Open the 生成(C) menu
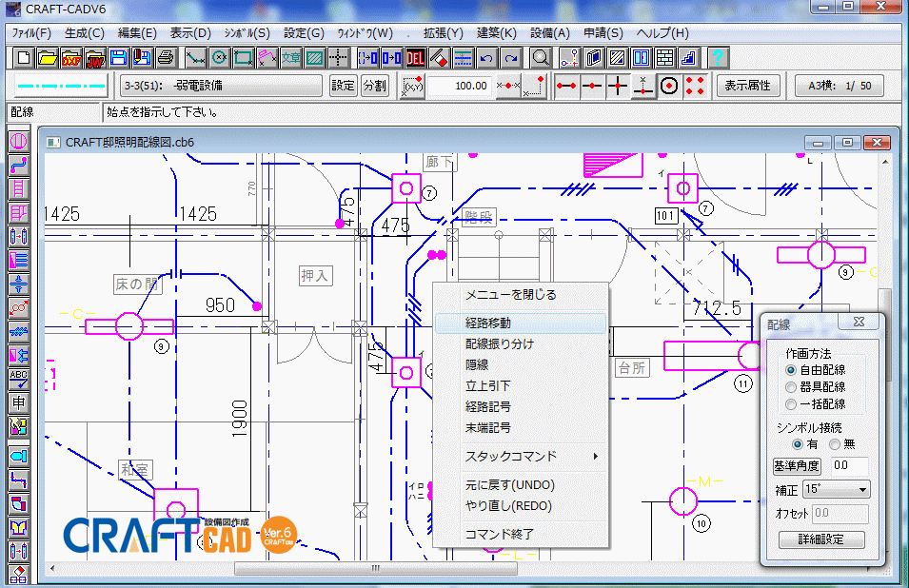The height and width of the screenshot is (588, 909). pos(85,33)
